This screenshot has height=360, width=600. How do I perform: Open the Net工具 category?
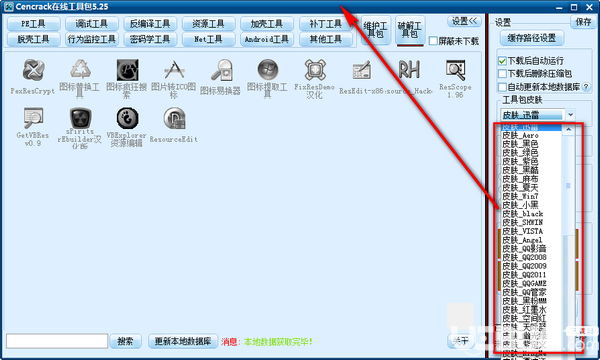(x=208, y=39)
